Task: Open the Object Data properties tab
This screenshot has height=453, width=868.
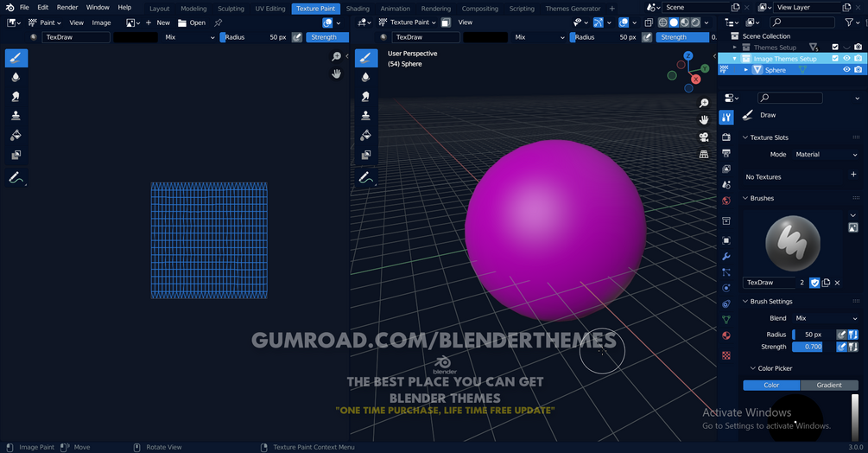Action: (x=726, y=320)
